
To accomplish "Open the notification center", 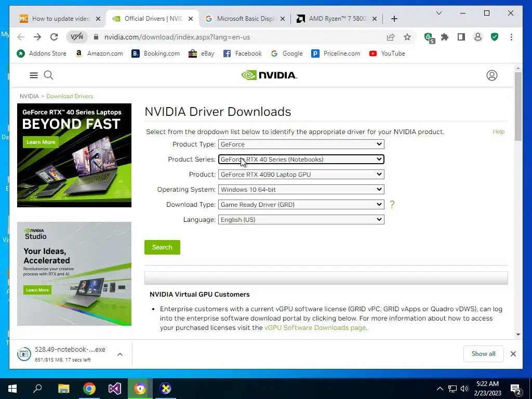I will click(x=516, y=389).
